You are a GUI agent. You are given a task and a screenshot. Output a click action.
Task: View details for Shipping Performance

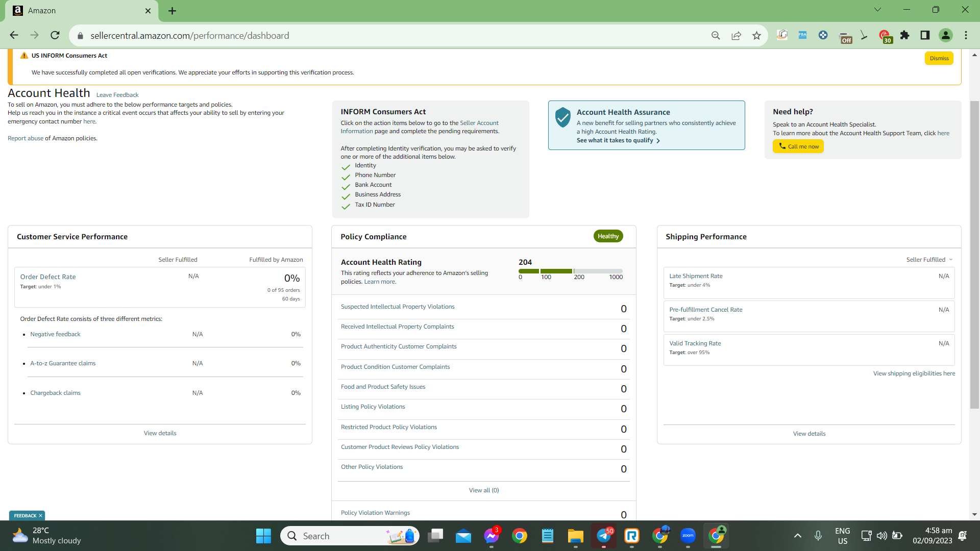[809, 434]
